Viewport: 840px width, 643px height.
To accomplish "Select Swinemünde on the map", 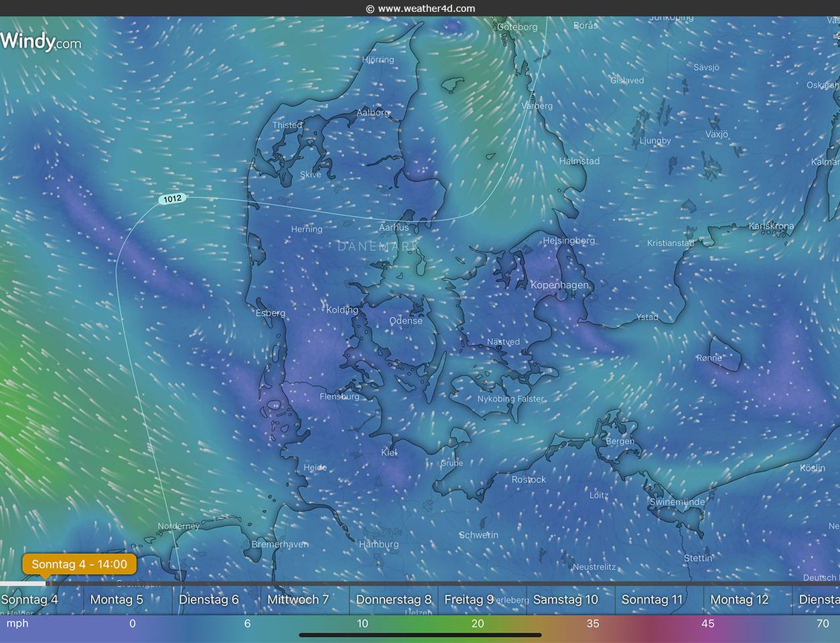I will tap(677, 502).
